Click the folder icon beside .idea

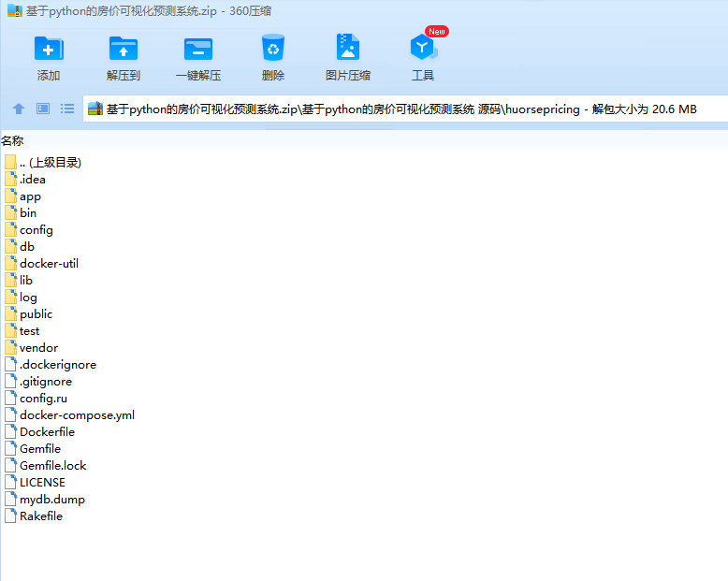(11, 179)
